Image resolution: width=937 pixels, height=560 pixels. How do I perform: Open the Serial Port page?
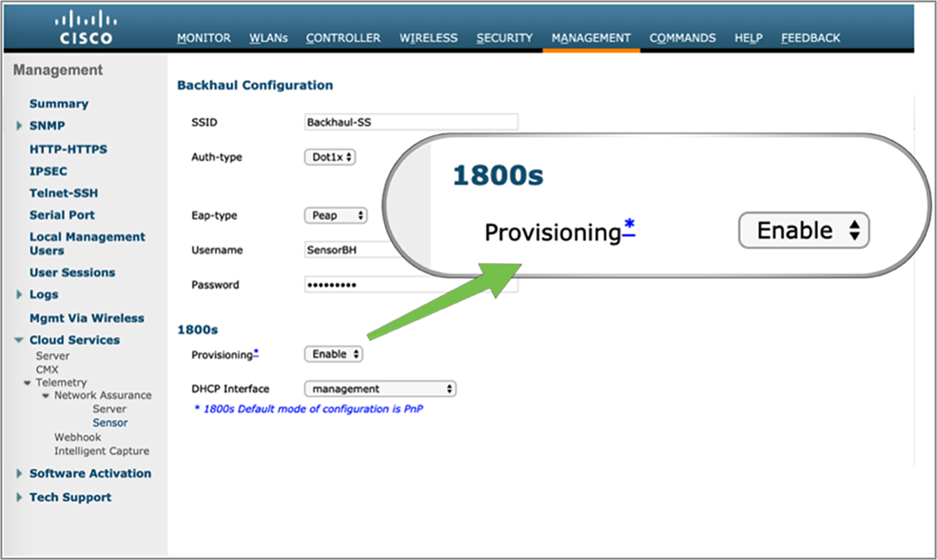62,215
